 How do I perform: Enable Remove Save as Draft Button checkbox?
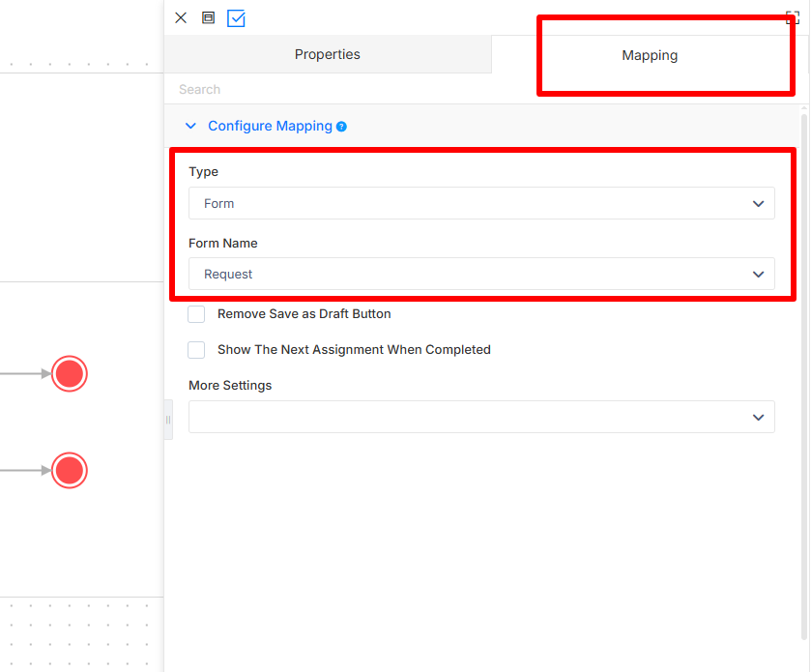click(196, 314)
